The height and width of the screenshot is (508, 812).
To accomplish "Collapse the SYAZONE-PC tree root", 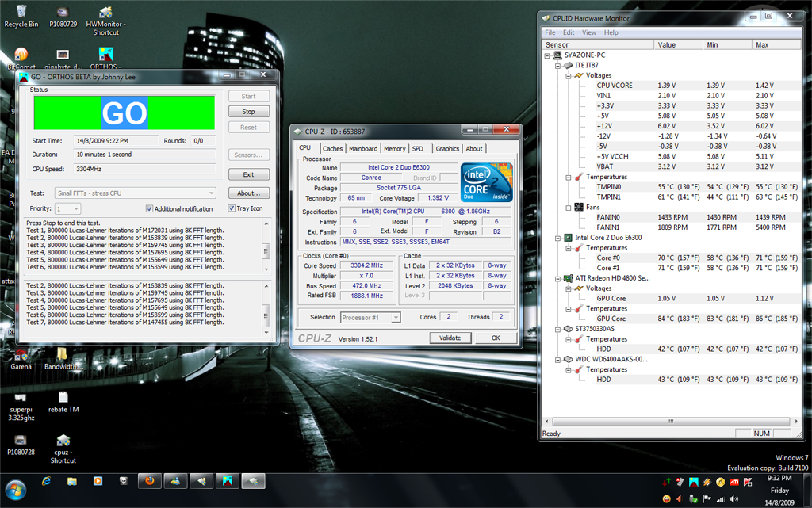I will click(x=547, y=55).
